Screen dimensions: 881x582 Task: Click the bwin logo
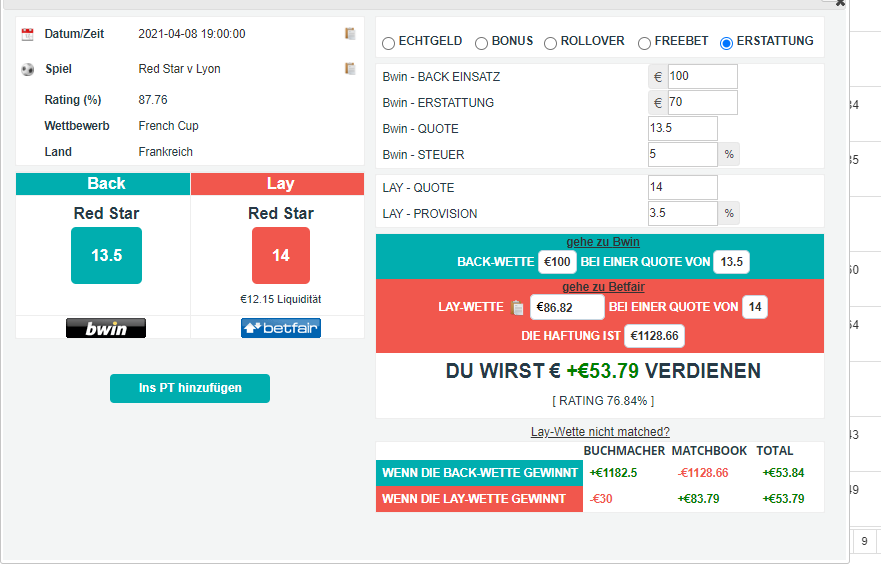click(x=106, y=328)
